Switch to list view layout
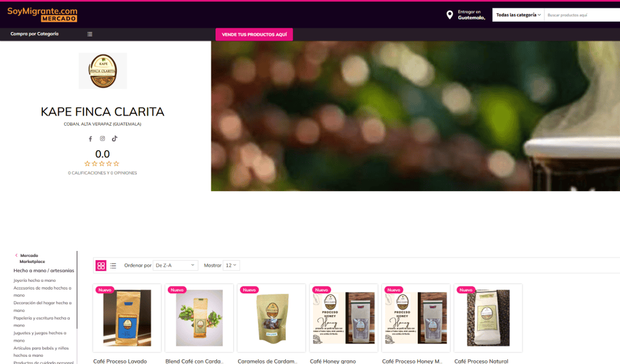 click(x=114, y=265)
